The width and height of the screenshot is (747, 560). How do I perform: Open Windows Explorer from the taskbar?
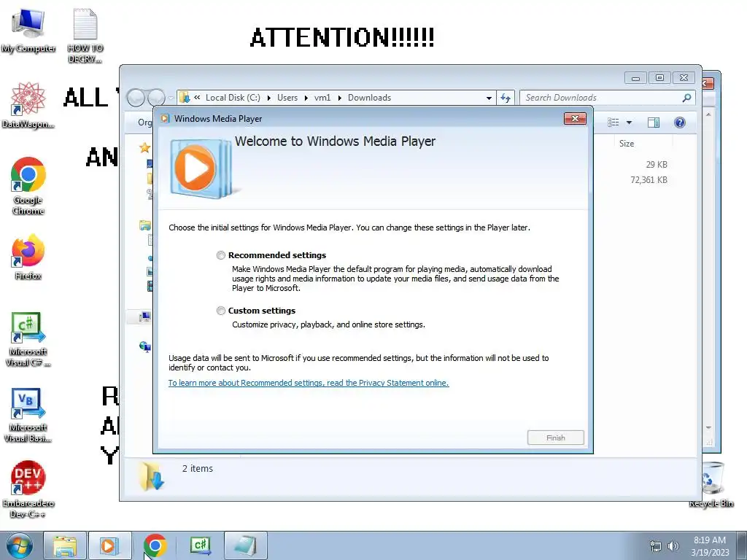(65, 545)
